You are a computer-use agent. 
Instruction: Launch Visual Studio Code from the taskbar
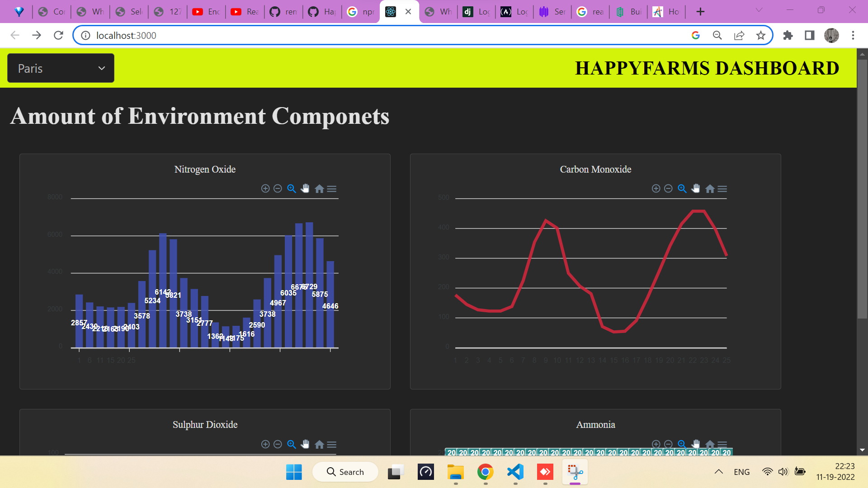coord(515,472)
